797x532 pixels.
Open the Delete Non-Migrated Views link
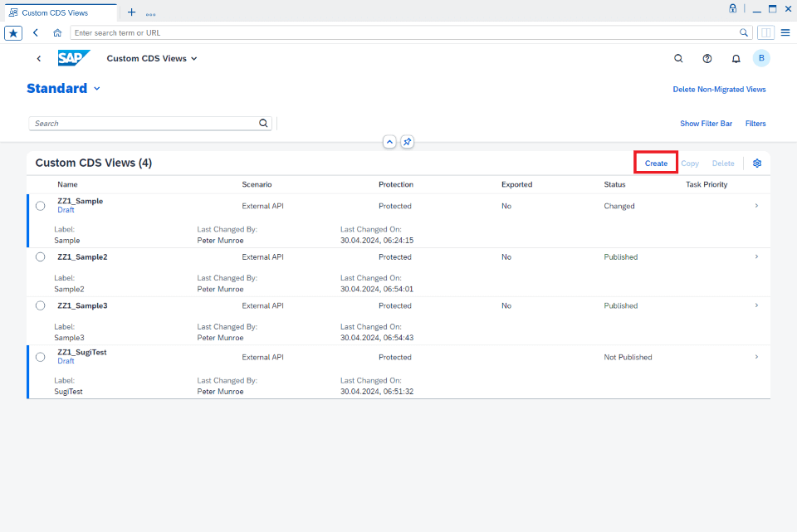point(719,89)
